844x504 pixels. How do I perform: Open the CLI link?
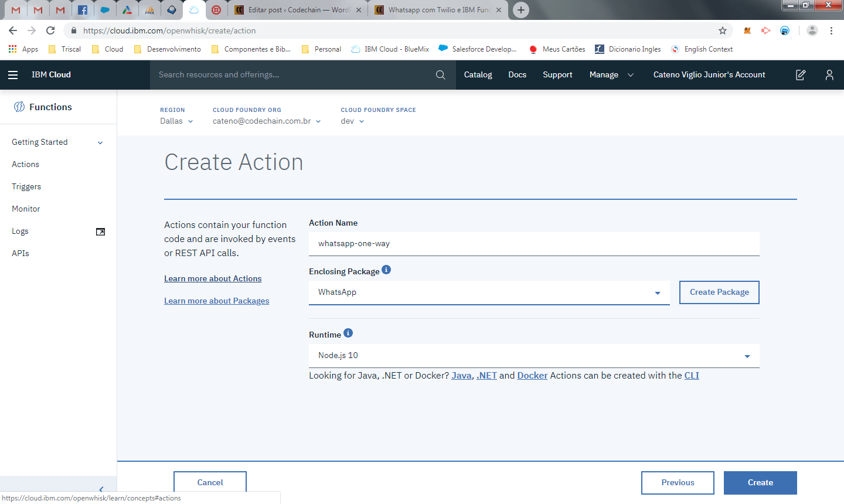[692, 376]
